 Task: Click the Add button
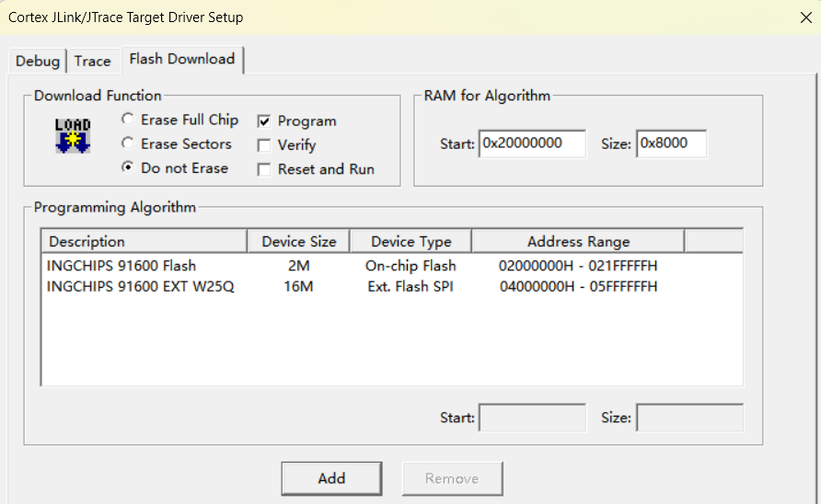(x=331, y=478)
